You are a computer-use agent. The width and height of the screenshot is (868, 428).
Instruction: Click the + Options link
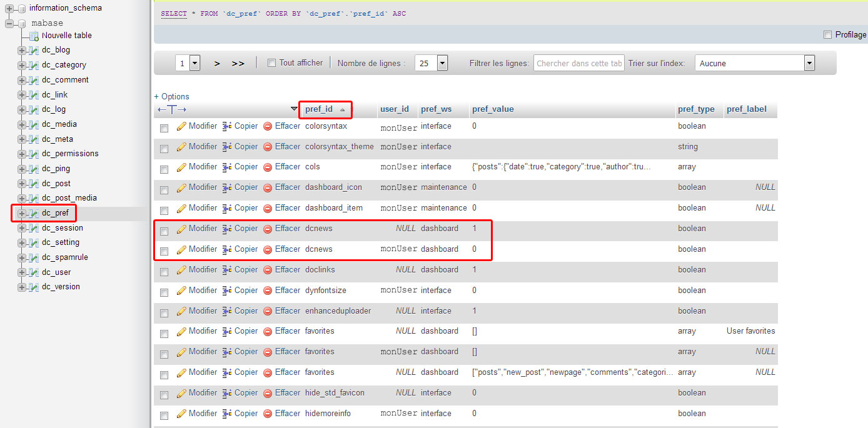pos(172,96)
